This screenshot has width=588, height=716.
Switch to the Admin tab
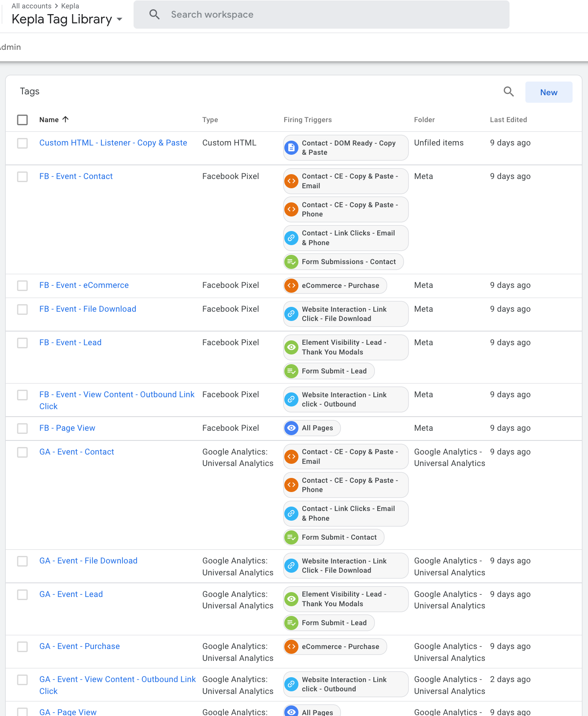click(10, 47)
